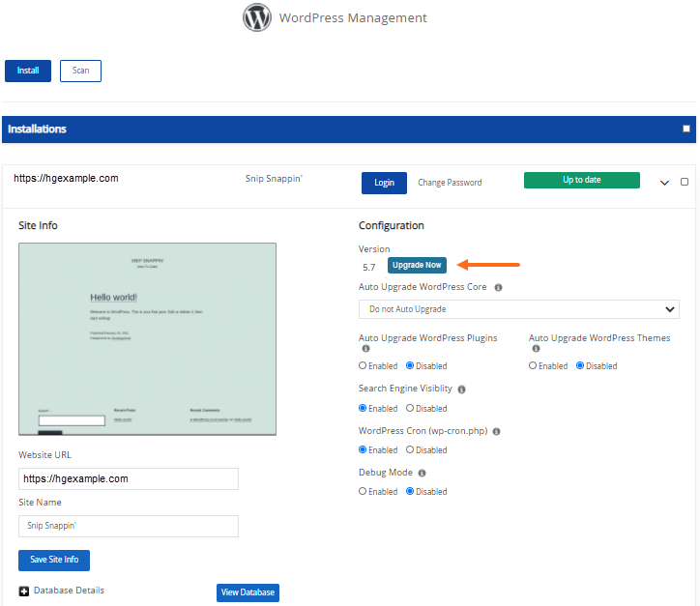Screen dimensions: 700x606
Task: Click the Site Info heading
Action: [x=38, y=225]
